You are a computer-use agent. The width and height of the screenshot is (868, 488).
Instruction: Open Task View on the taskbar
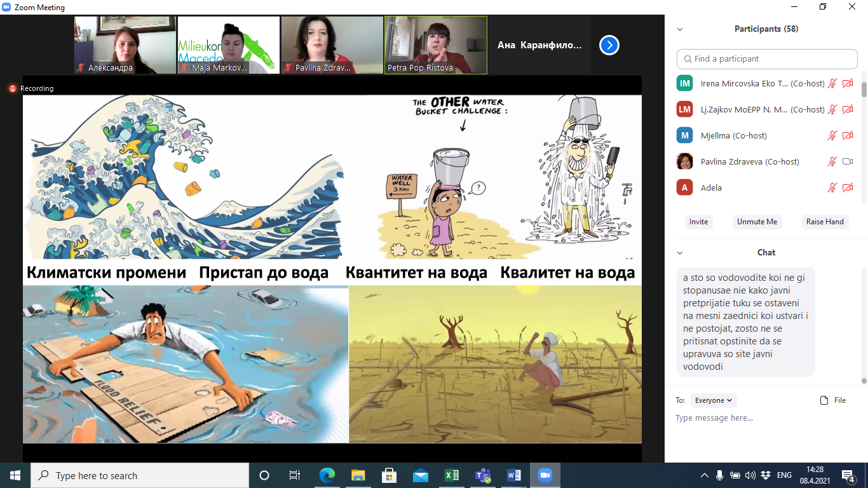(x=295, y=475)
